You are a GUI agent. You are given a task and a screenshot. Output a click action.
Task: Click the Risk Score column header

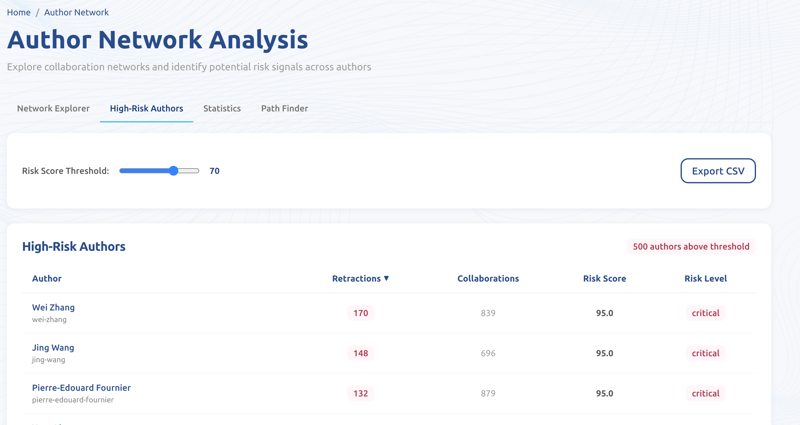tap(604, 278)
